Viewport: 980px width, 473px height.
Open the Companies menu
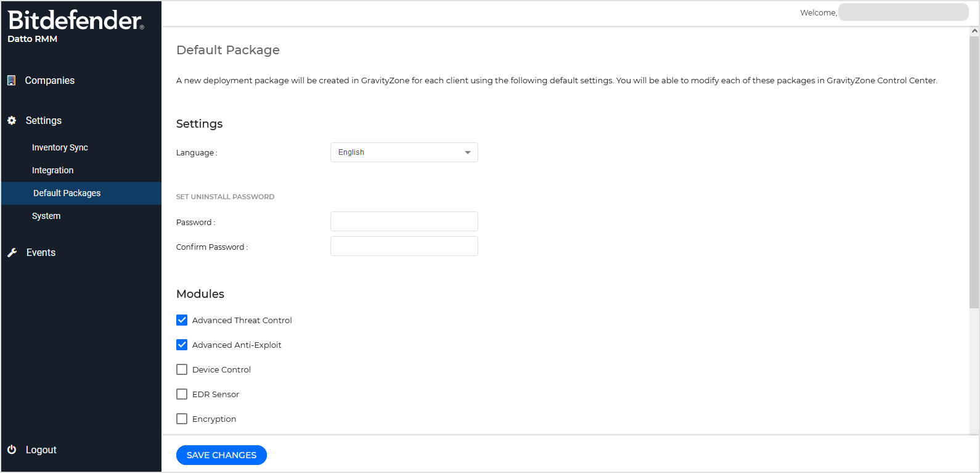pyautogui.click(x=49, y=80)
